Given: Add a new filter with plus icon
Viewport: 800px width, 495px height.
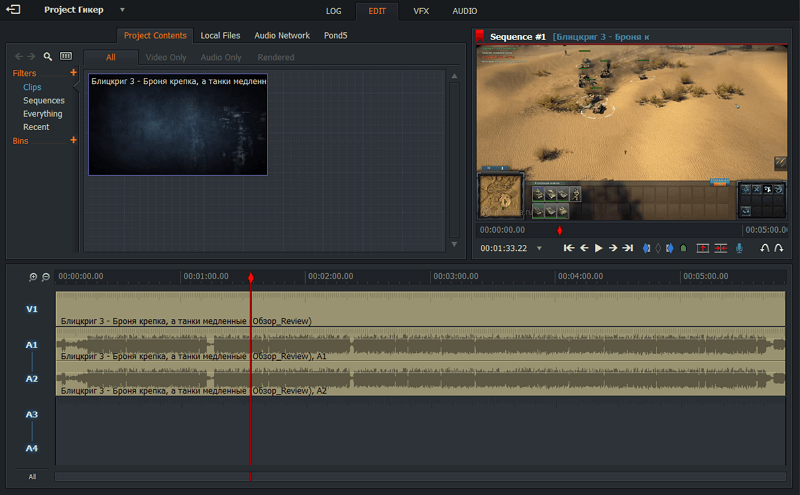Looking at the screenshot, I should (x=73, y=73).
